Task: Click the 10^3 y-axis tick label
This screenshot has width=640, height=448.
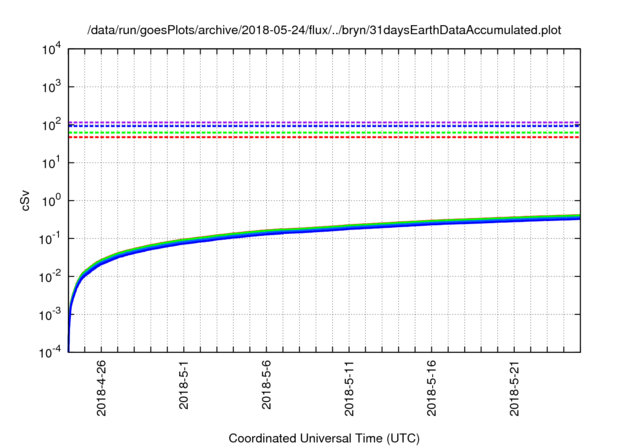Action: pyautogui.click(x=50, y=87)
